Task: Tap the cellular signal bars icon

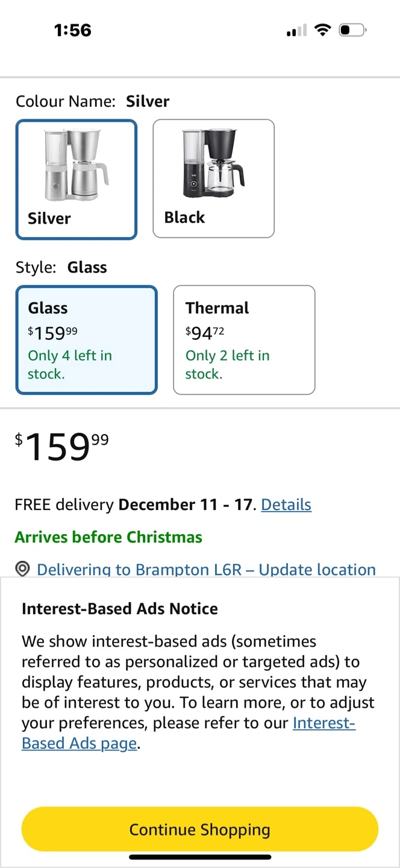Action: (296, 30)
